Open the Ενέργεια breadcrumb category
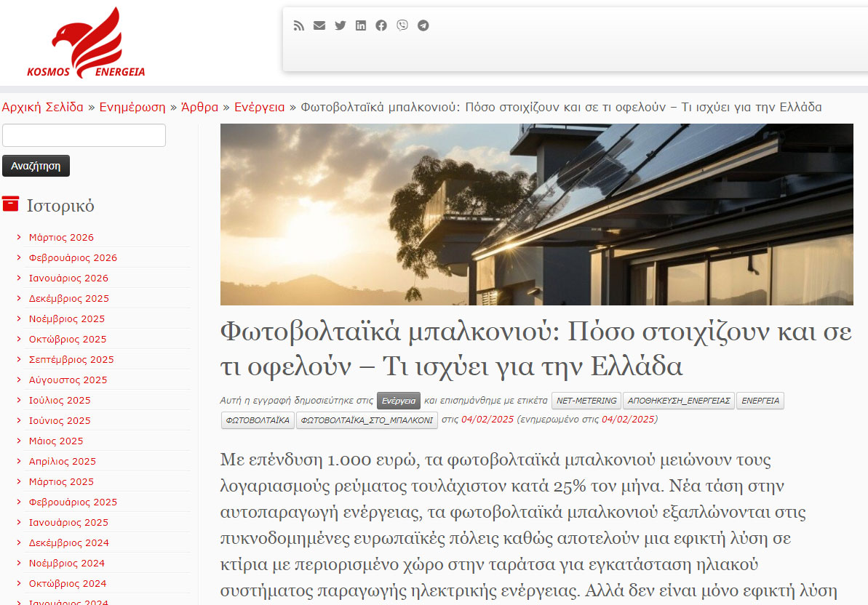Viewport: 868px width, 605px height. tap(259, 107)
